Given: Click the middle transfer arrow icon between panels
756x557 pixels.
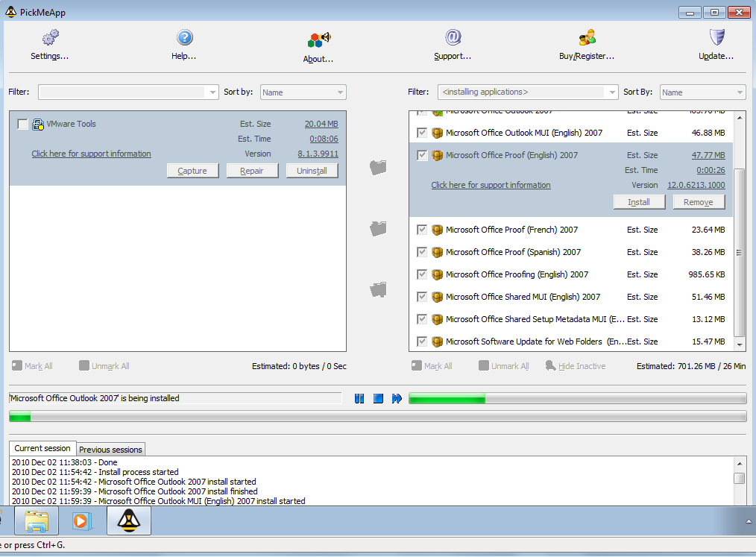Looking at the screenshot, I should [x=378, y=229].
